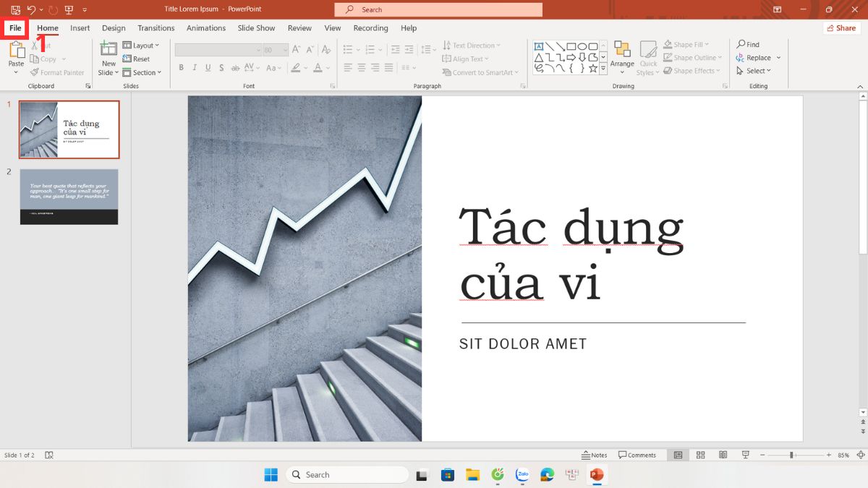Open Windows Start menu
The width and height of the screenshot is (868, 488).
coord(271,475)
